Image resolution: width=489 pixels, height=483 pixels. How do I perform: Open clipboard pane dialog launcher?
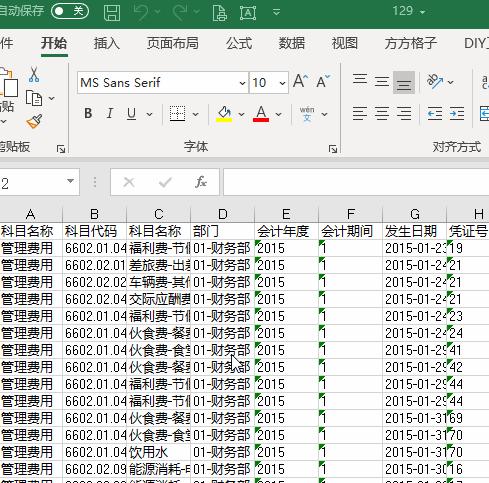point(61,149)
